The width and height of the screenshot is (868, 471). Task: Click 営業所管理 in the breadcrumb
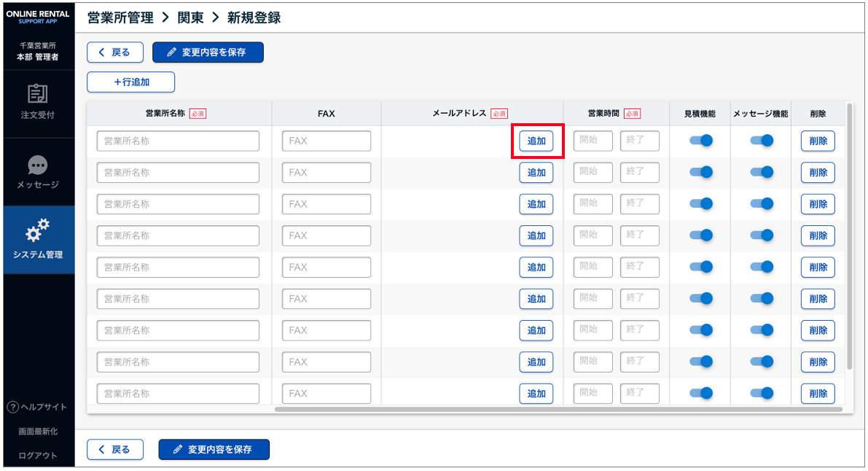pyautogui.click(x=120, y=17)
